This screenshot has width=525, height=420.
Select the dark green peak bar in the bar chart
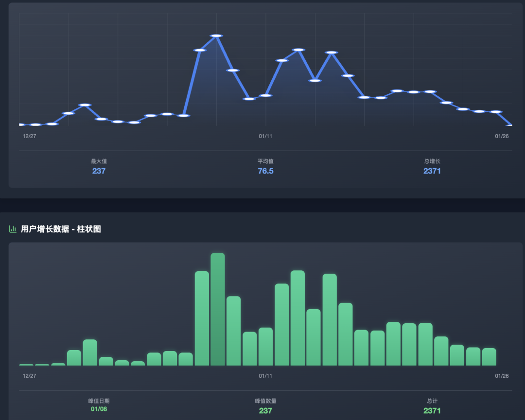pyautogui.click(x=218, y=309)
